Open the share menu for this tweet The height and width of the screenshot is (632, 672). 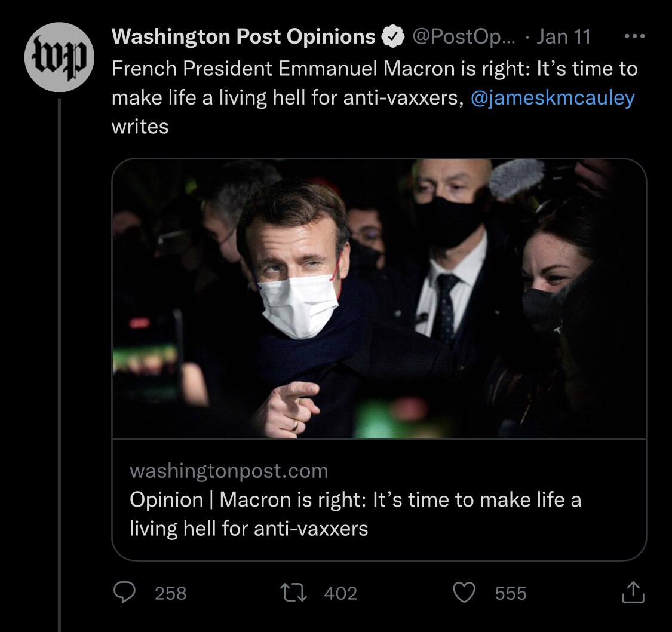633,593
